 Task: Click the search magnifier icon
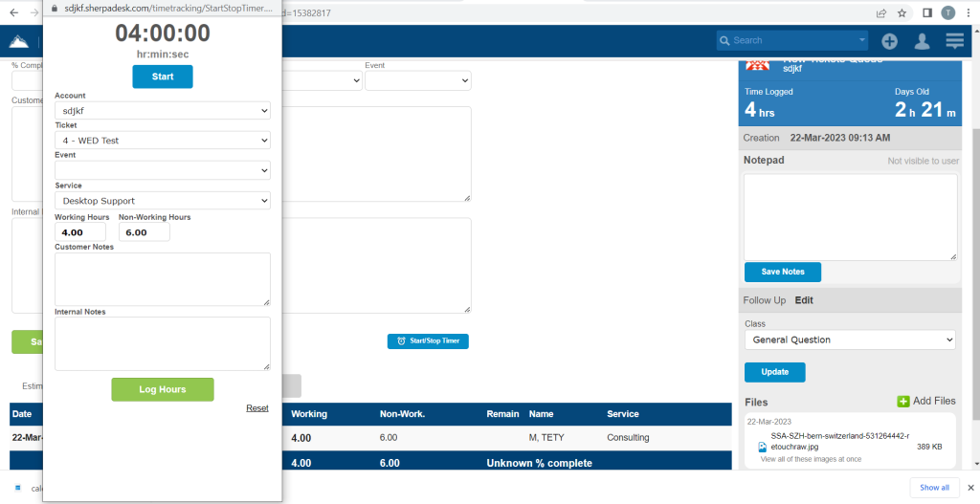pyautogui.click(x=725, y=40)
